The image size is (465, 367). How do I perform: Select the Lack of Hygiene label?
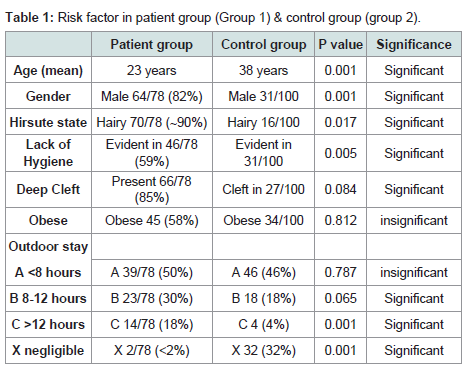click(48, 153)
